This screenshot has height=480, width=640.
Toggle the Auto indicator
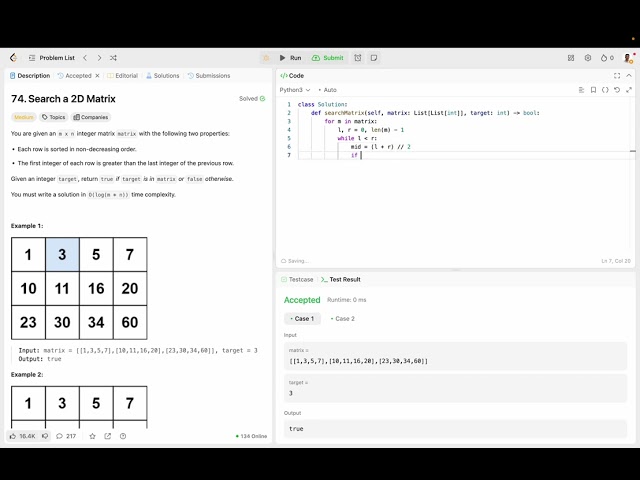327,90
